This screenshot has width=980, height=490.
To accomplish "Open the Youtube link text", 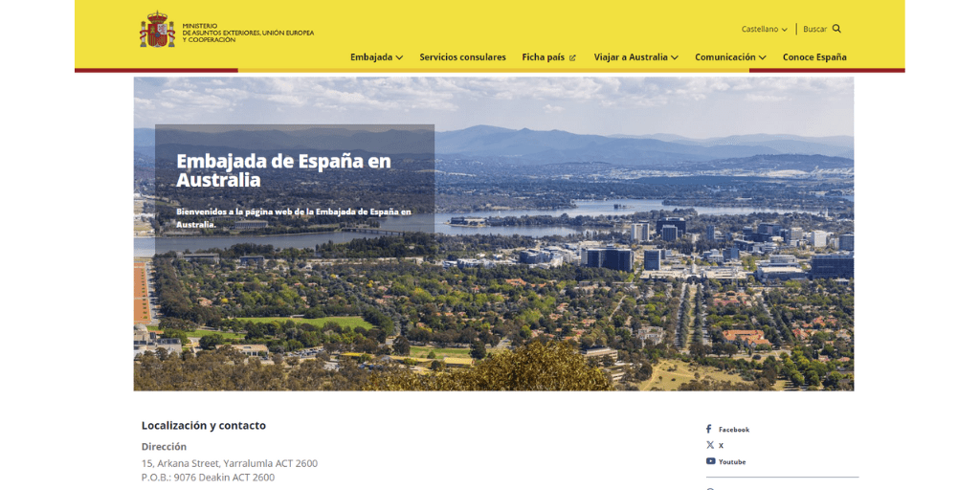I will coord(732,462).
